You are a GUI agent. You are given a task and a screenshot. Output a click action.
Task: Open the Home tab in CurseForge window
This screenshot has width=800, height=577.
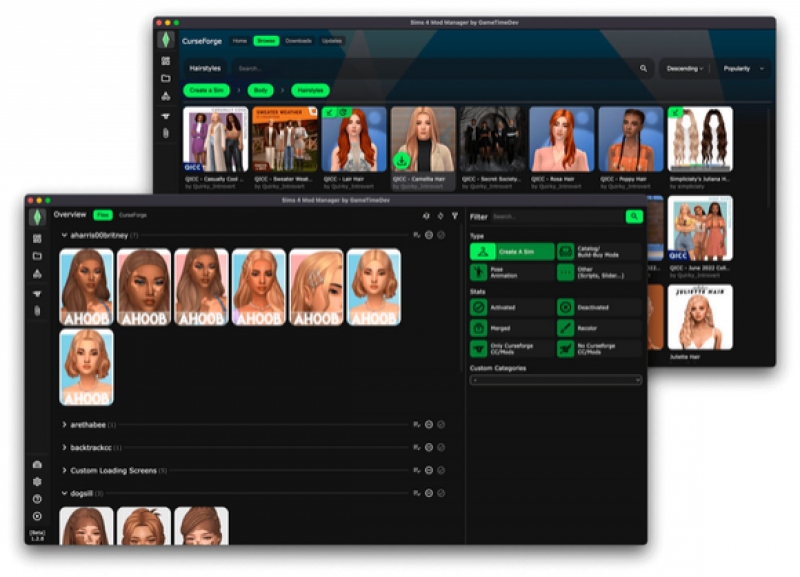point(240,41)
